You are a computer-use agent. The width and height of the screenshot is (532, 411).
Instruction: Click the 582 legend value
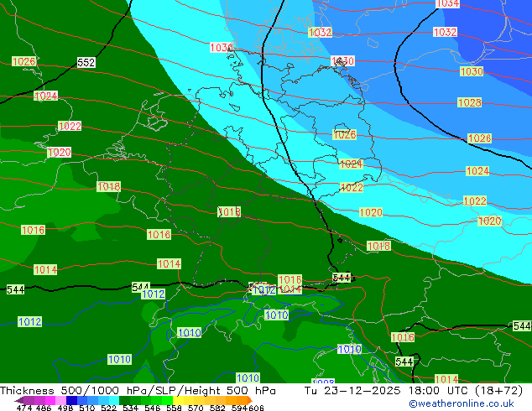tap(217, 408)
